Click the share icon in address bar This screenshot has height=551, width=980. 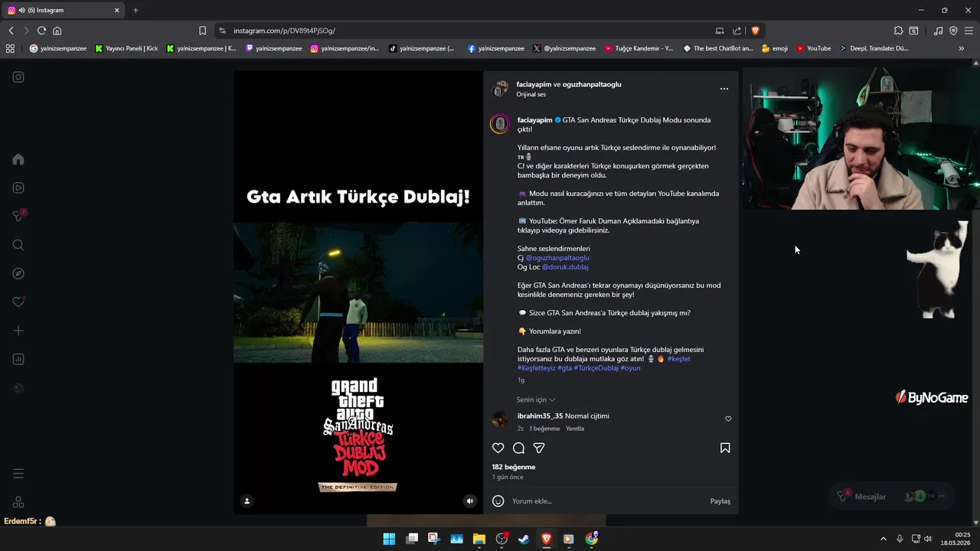click(737, 31)
